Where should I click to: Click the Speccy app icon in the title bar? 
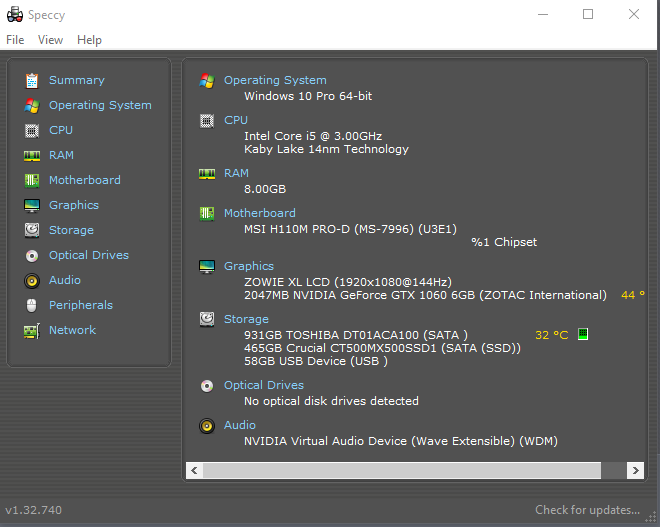pos(15,14)
